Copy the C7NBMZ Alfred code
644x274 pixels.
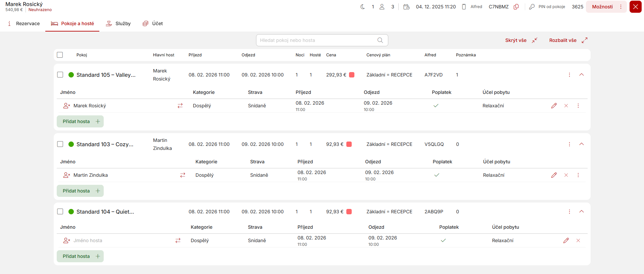(516, 7)
